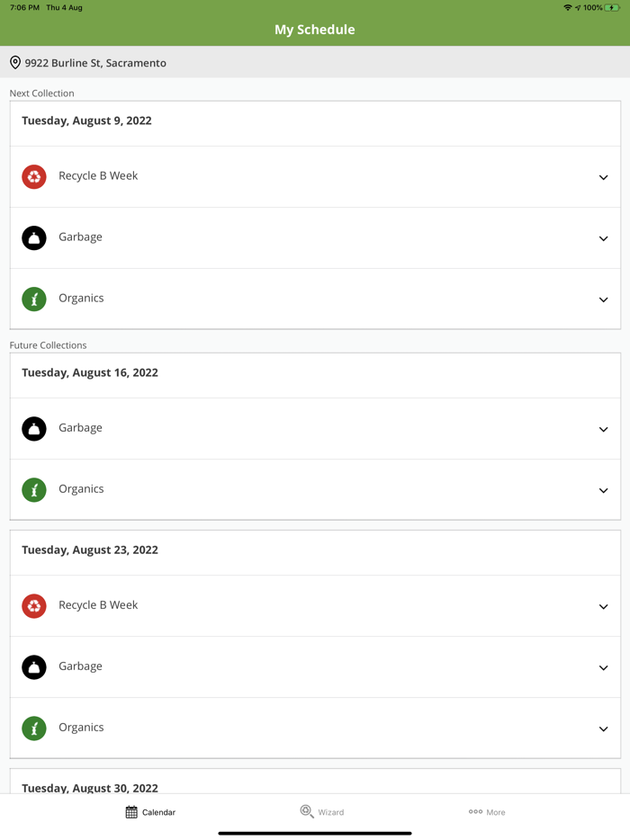Switch to the Wizard tab

(321, 812)
